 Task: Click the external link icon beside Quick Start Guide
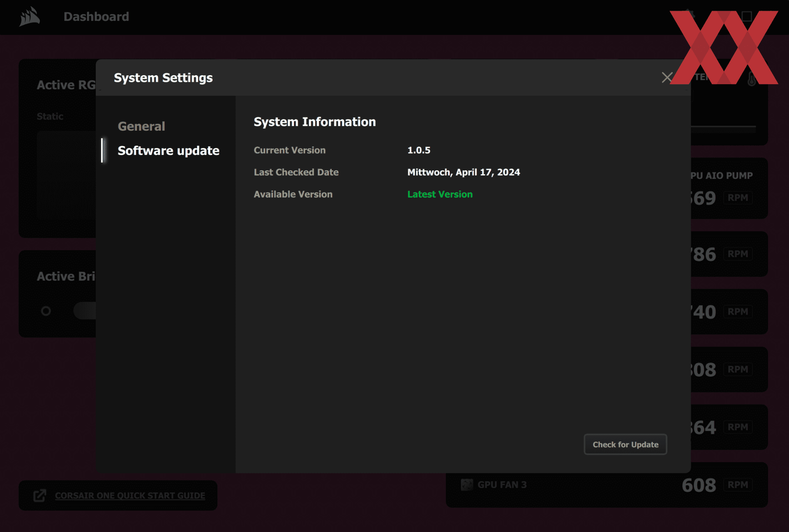coord(40,495)
